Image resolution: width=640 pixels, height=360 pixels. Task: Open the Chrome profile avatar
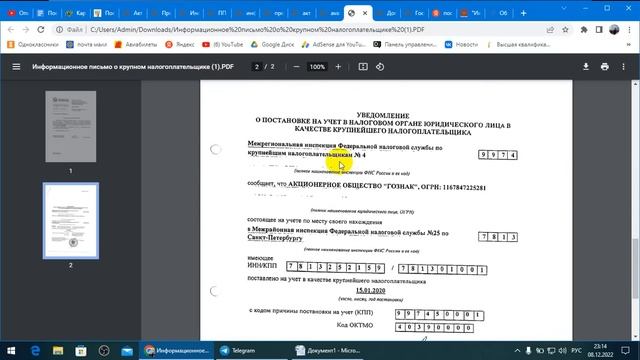pos(614,29)
